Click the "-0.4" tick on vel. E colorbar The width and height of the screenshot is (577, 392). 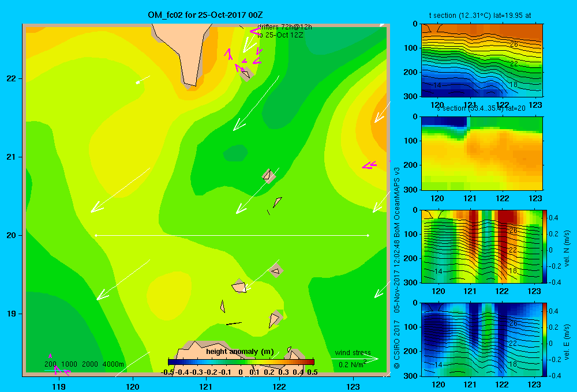[x=554, y=375]
